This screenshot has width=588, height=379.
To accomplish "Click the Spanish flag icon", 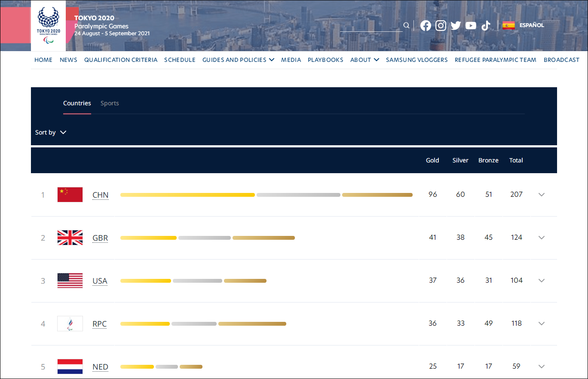I will point(508,25).
